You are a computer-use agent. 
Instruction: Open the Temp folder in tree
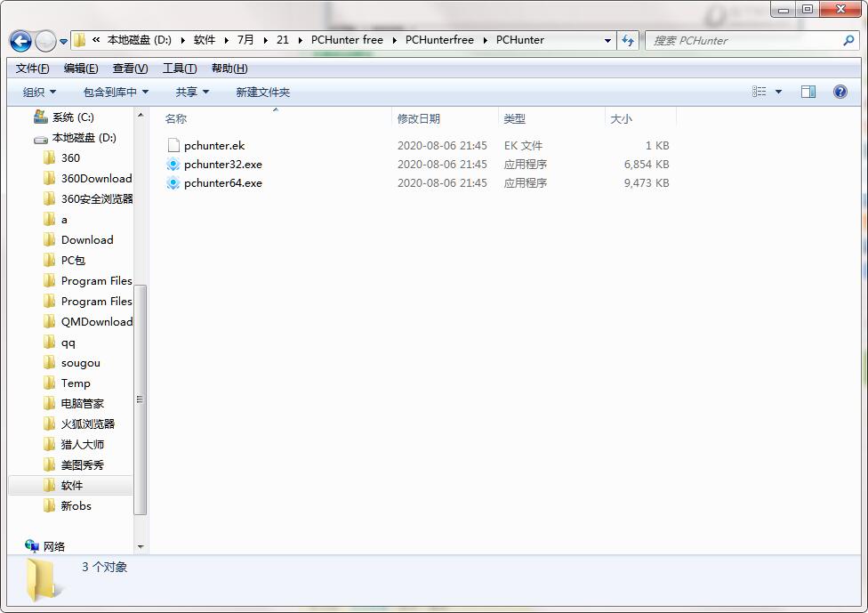pyautogui.click(x=67, y=383)
